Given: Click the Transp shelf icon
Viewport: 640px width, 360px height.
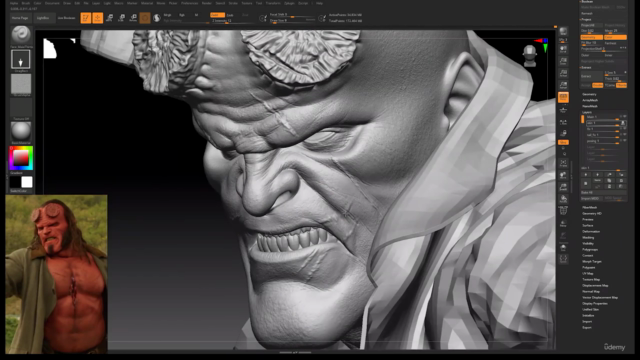Looking at the screenshot, I should pyautogui.click(x=563, y=223).
